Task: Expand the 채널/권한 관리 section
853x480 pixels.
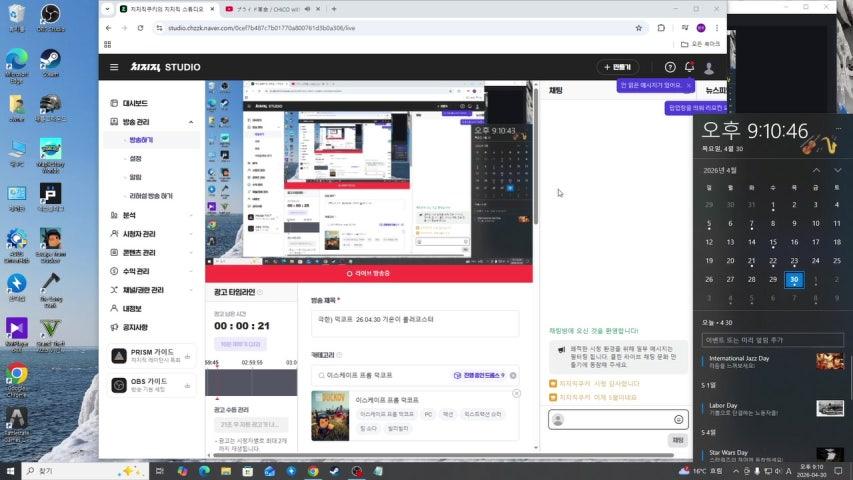Action: (191, 290)
